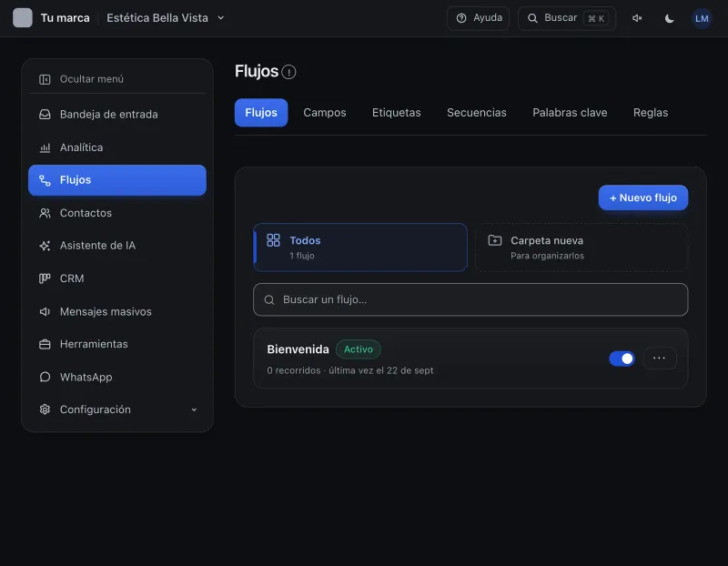Click the inbox tray icon
This screenshot has width=728, height=566.
[45, 115]
